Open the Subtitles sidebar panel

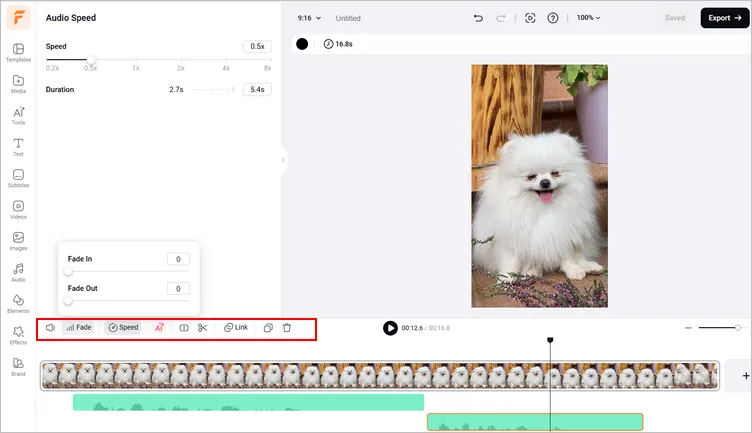[x=18, y=178]
